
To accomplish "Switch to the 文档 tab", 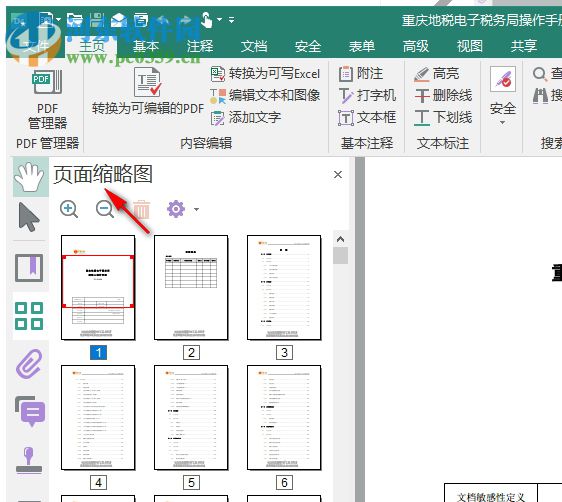I will tap(254, 46).
